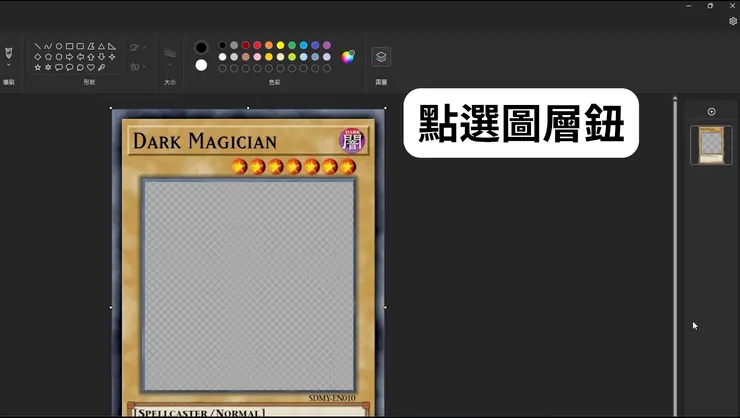Pick the yellow palette color
This screenshot has width=740, height=418.
[x=280, y=45]
